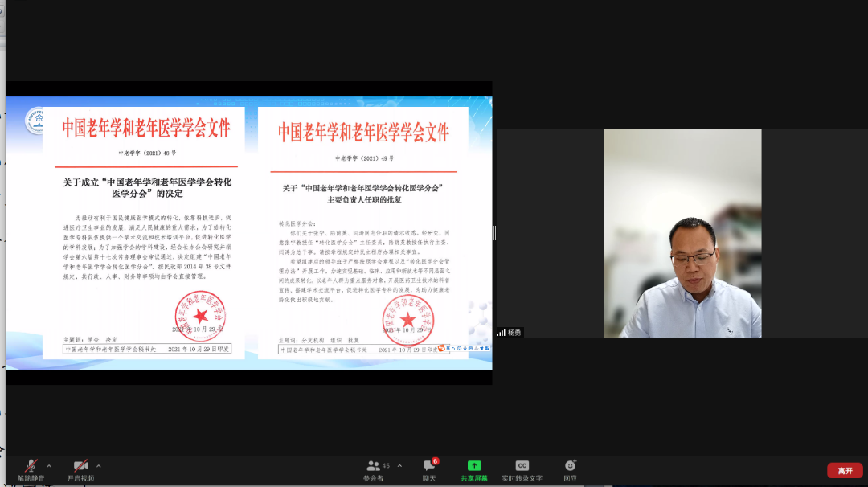Click red seal stamp on left document
Image resolution: width=868 pixels, height=487 pixels.
[x=200, y=316]
